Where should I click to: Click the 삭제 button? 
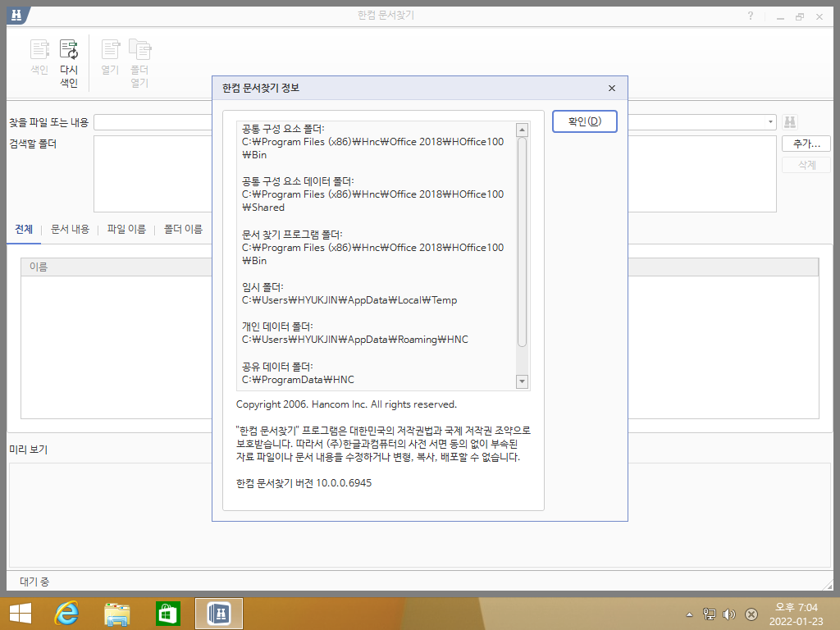coord(806,165)
